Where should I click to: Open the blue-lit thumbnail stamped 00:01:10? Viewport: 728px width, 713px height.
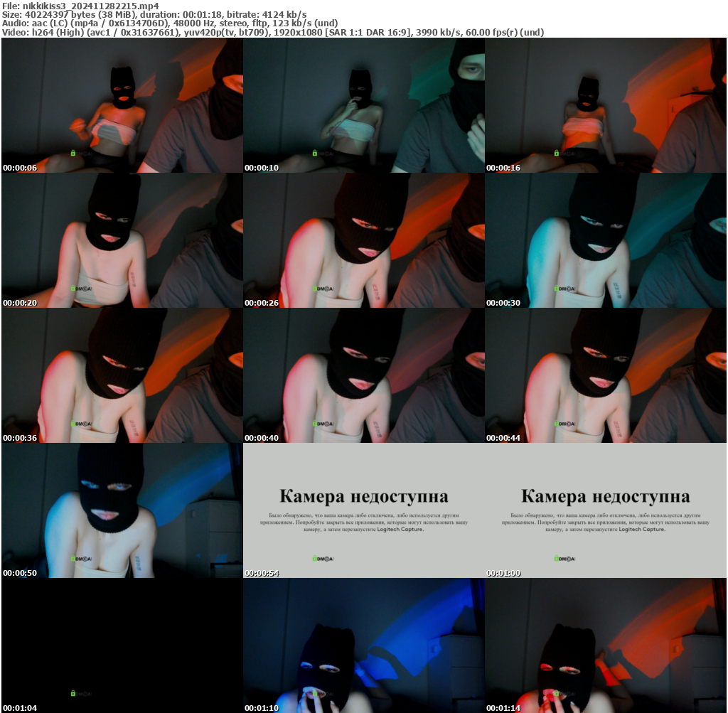364,645
